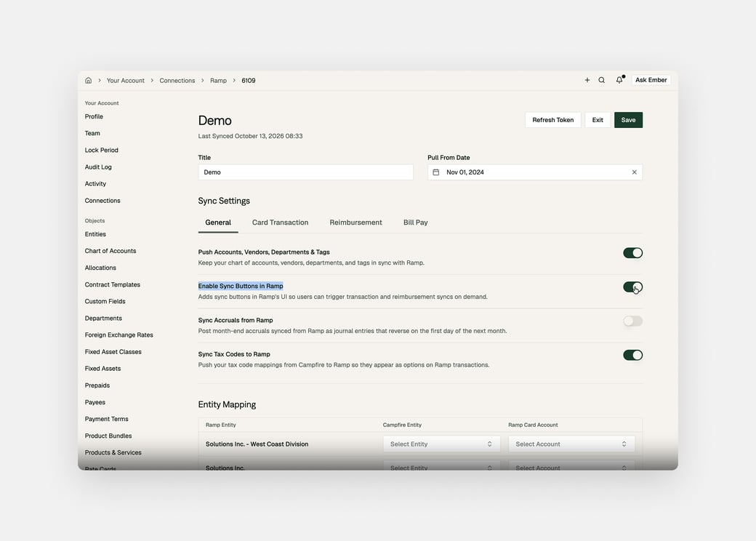
Task: Switch to the Bill Pay tab
Action: (x=416, y=223)
